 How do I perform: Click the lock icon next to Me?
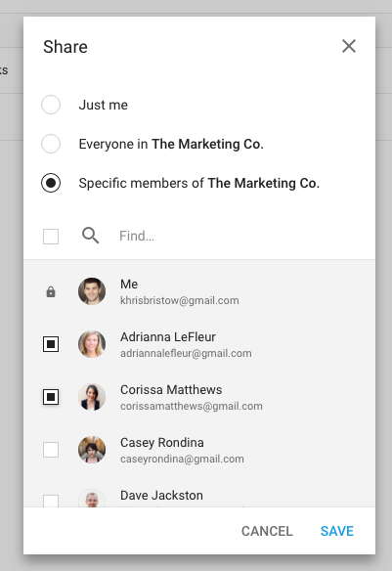tap(51, 291)
